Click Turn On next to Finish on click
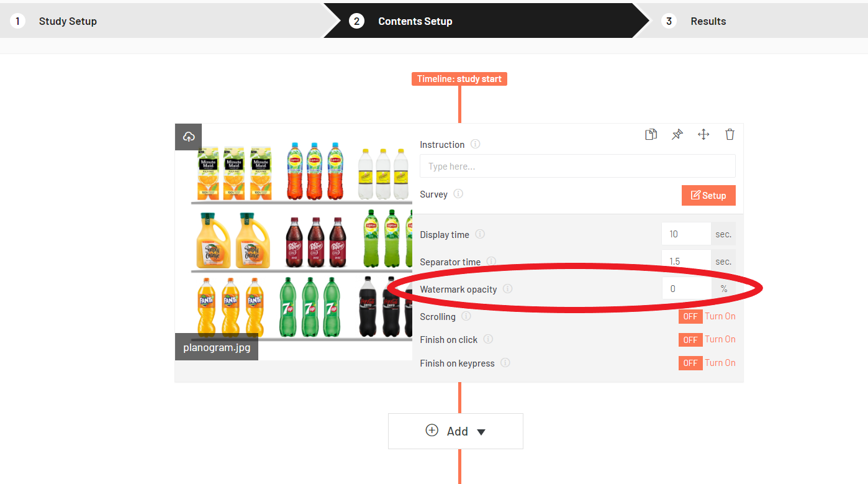Screen dimensions: 868x484 [720, 339]
